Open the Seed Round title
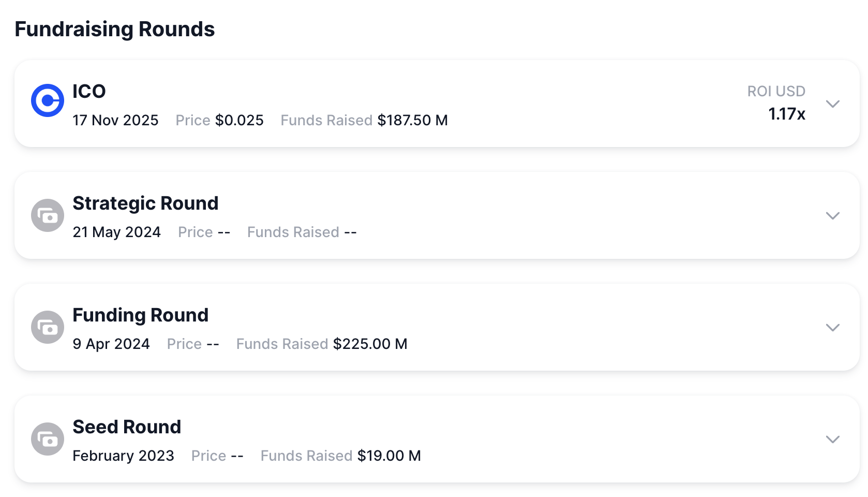This screenshot has width=868, height=497. (127, 427)
